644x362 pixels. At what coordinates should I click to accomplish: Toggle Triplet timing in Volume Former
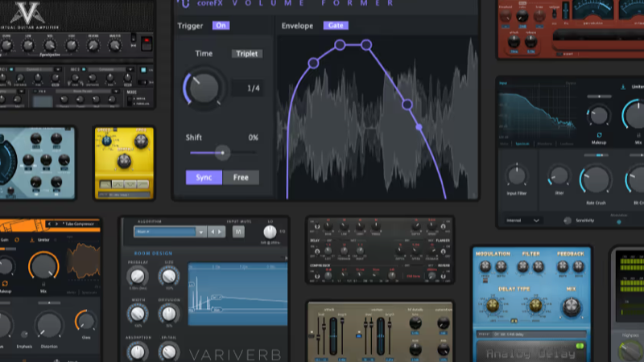click(247, 54)
